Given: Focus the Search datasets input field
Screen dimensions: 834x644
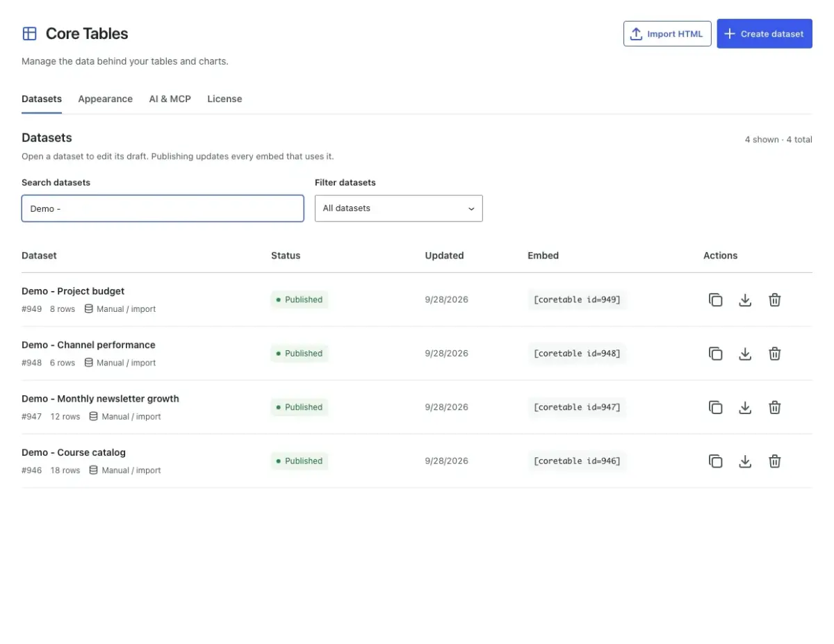Looking at the screenshot, I should [x=163, y=208].
